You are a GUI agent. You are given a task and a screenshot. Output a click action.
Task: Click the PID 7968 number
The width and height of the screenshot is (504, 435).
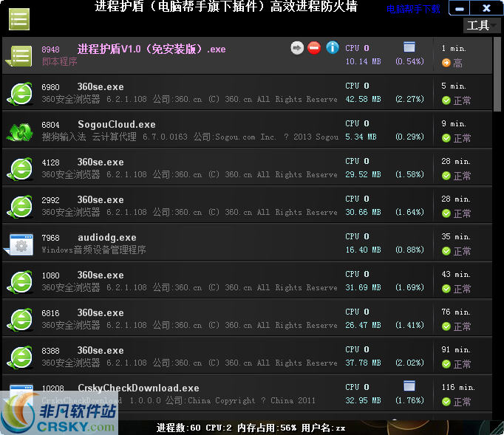50,238
